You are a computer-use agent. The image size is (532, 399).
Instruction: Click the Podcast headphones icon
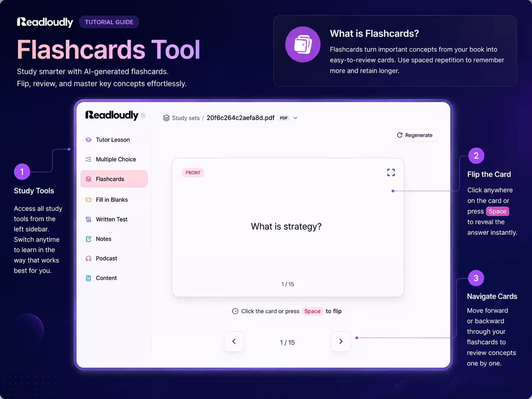click(x=88, y=259)
